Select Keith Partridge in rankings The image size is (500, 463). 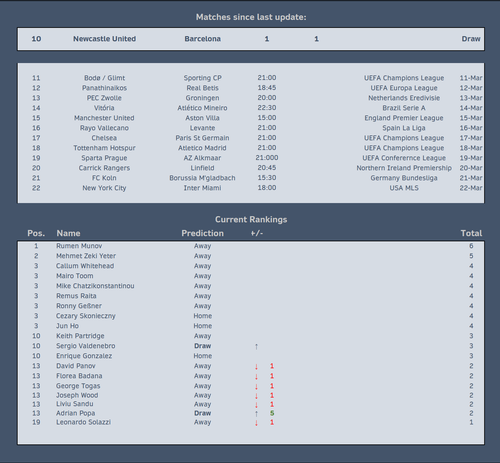80,336
